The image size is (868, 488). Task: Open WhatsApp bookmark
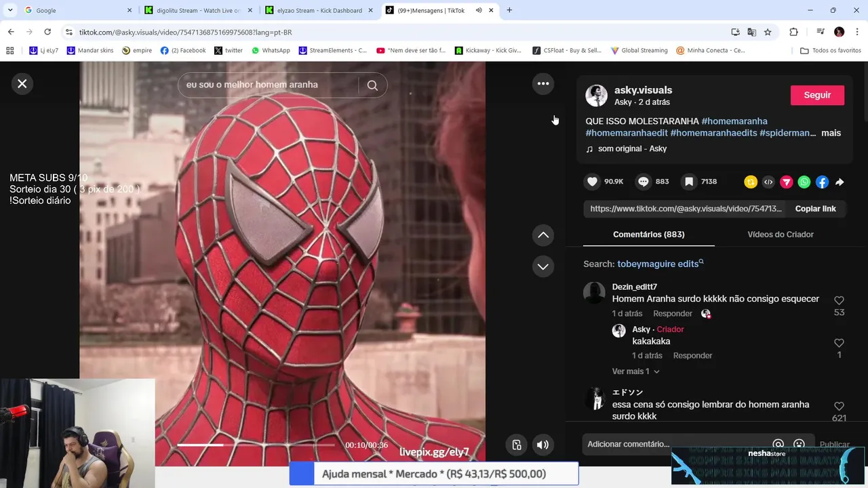(270, 50)
